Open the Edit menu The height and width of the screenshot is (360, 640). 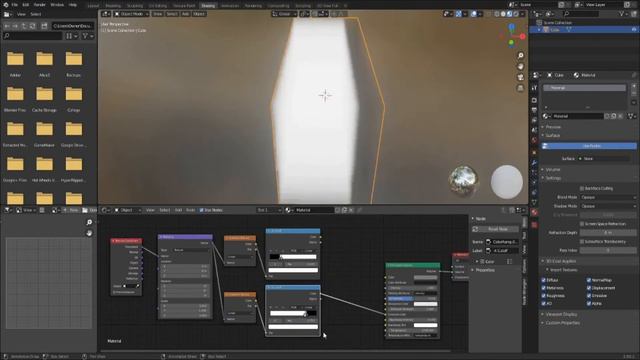26,5
